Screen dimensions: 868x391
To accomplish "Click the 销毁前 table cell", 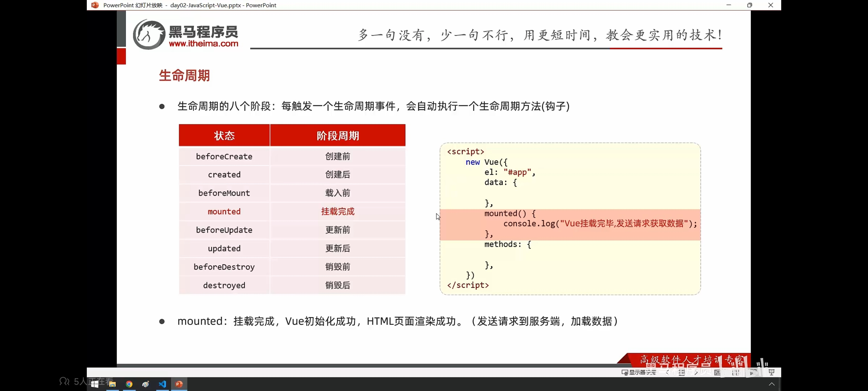I will click(338, 267).
